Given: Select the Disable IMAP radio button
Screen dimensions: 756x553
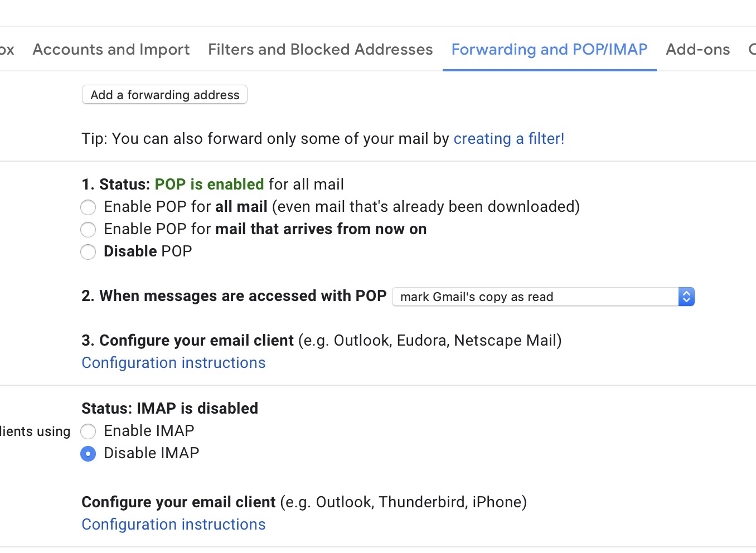Looking at the screenshot, I should 88,453.
